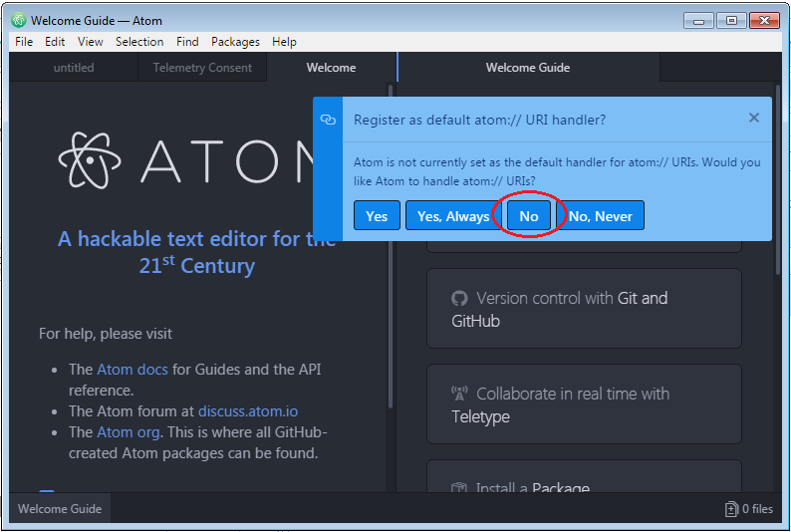Open the Atom docs link
Image resolution: width=791 pixels, height=532 pixels.
click(x=132, y=370)
